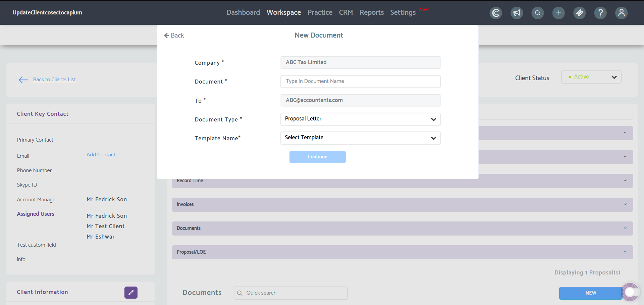Click the Document name input field
Screen dimensions: 644x305
360,82
